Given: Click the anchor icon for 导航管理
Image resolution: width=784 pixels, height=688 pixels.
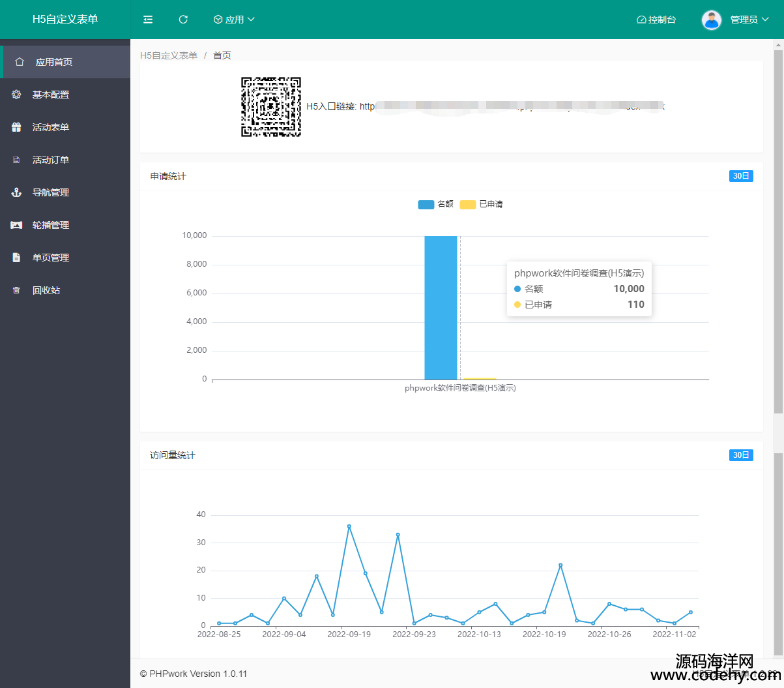Looking at the screenshot, I should 16,192.
